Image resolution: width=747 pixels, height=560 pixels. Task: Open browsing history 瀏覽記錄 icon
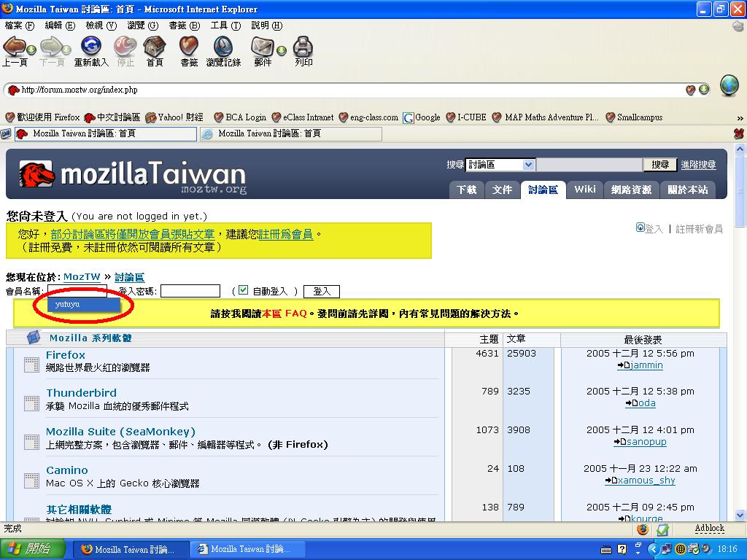[x=223, y=46]
